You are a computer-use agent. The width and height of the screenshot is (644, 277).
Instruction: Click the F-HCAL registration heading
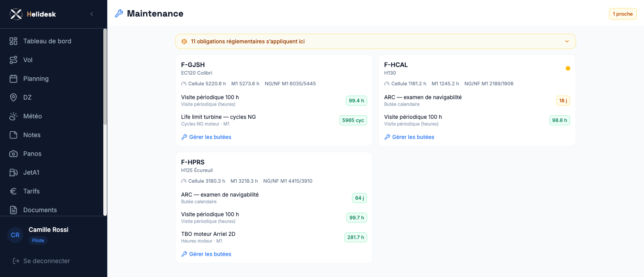[x=396, y=65]
